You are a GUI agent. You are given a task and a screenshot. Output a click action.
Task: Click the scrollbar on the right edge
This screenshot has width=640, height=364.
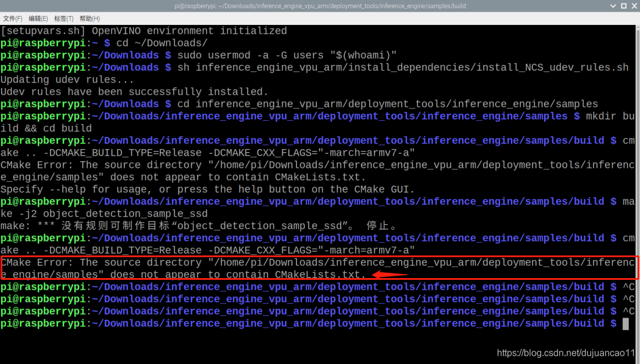[637, 174]
